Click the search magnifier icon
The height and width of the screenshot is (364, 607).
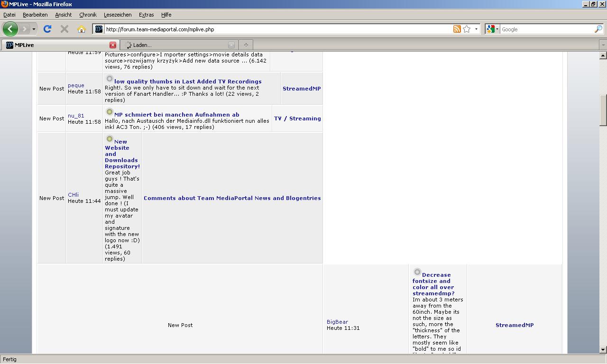point(598,29)
